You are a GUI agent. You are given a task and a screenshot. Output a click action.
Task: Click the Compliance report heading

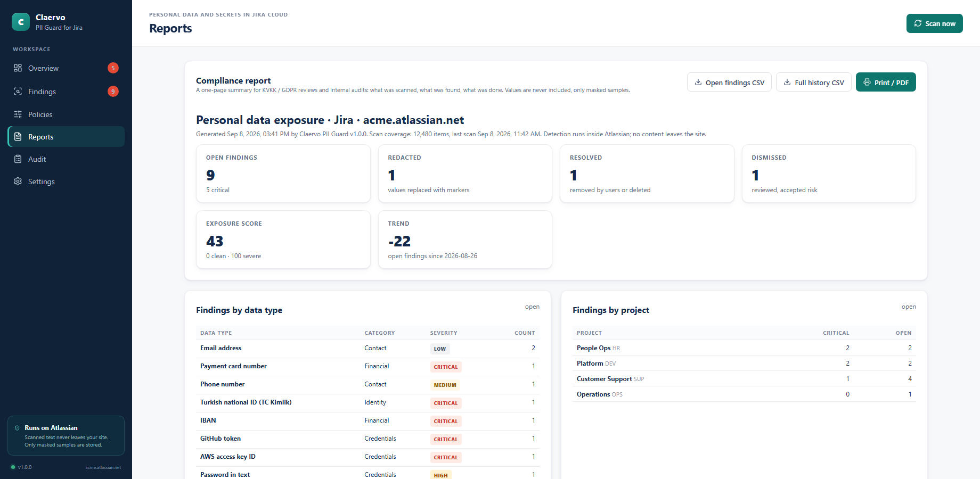[x=233, y=81]
